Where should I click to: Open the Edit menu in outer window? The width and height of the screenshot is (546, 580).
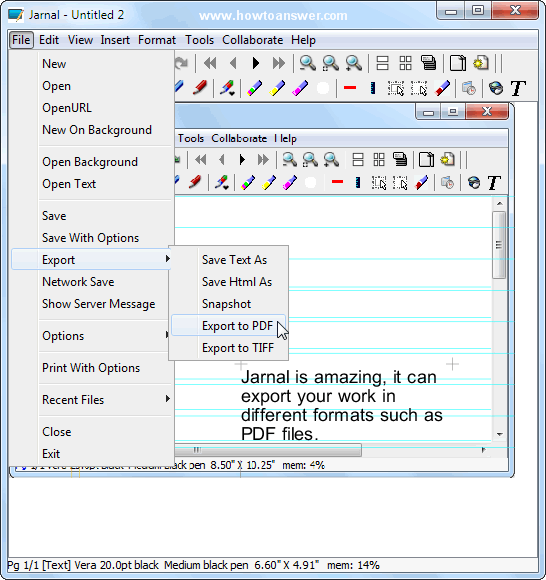pyautogui.click(x=49, y=40)
